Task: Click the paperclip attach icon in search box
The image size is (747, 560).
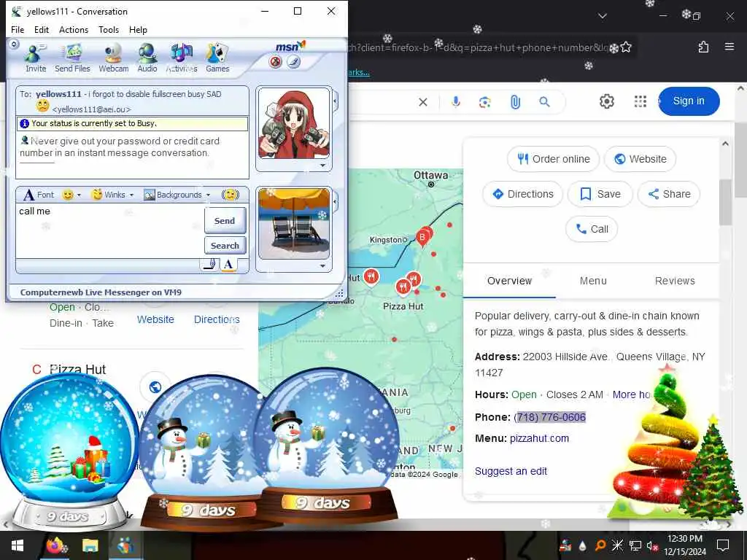Action: tap(515, 102)
